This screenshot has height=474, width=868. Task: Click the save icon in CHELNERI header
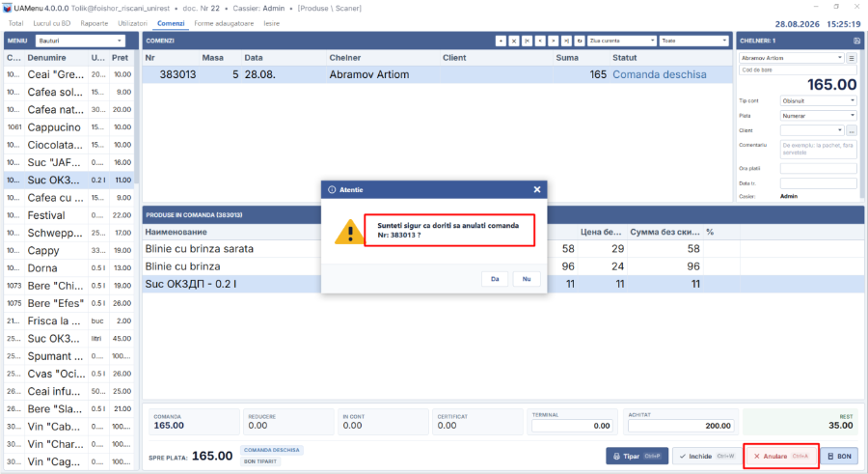pyautogui.click(x=856, y=41)
